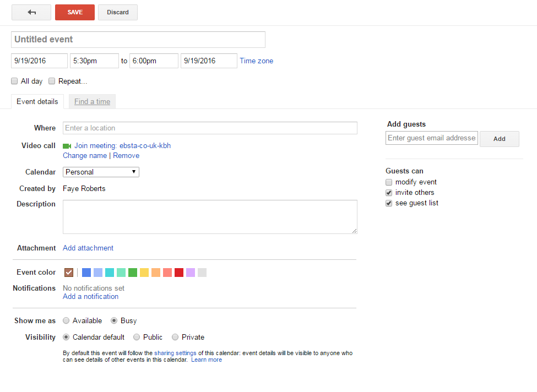Viewport: 537px width, 392px height.
Task: Click the back arrow button
Action: (x=31, y=12)
